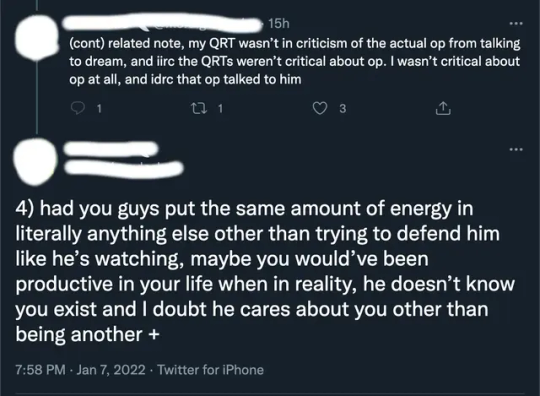Image resolution: width=540 pixels, height=396 pixels.
Task: View the reply count of 1
Action: click(x=99, y=109)
